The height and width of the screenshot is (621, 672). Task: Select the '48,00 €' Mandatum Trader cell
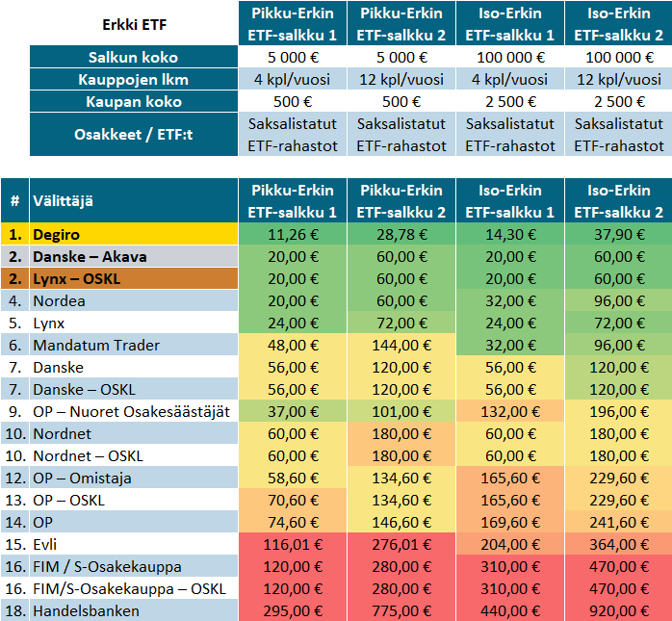[293, 345]
